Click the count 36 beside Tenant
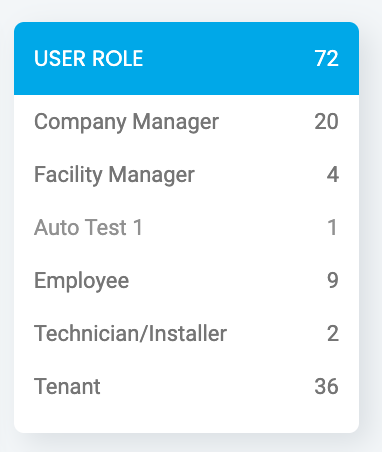 point(326,386)
